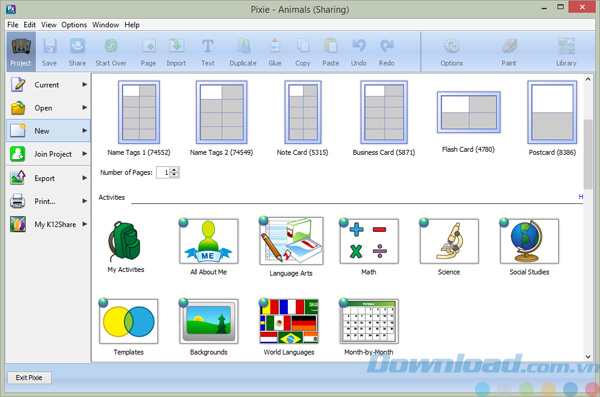Click the Redo arrow icon

[386, 52]
